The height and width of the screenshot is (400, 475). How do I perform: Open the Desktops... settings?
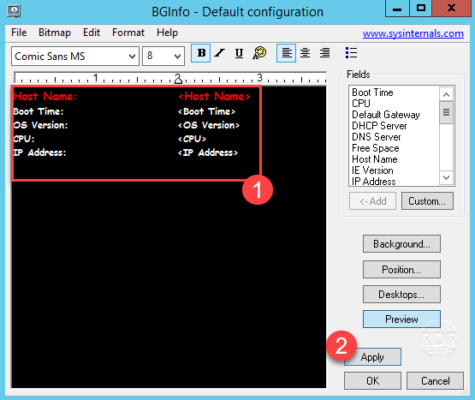tap(402, 294)
